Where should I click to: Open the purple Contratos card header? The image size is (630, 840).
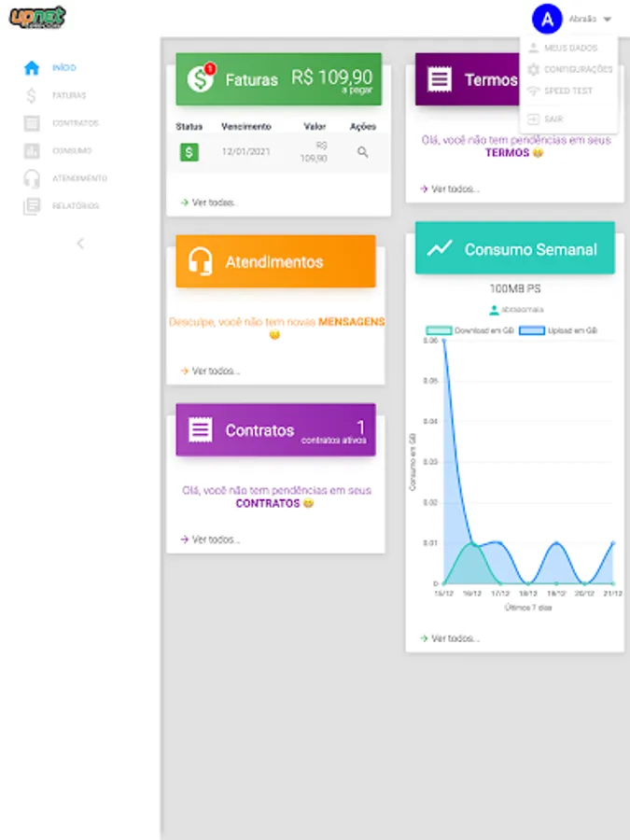275,429
